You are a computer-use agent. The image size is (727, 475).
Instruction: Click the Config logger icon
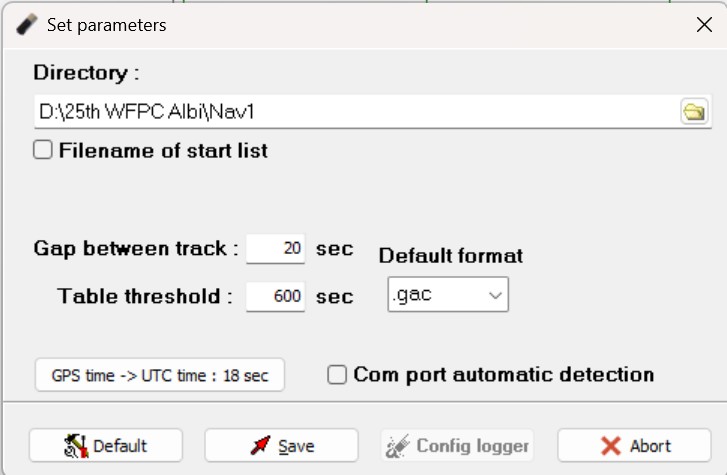400,445
